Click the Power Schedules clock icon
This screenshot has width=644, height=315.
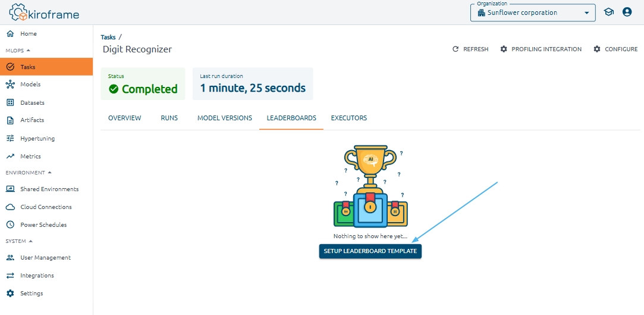(x=10, y=225)
